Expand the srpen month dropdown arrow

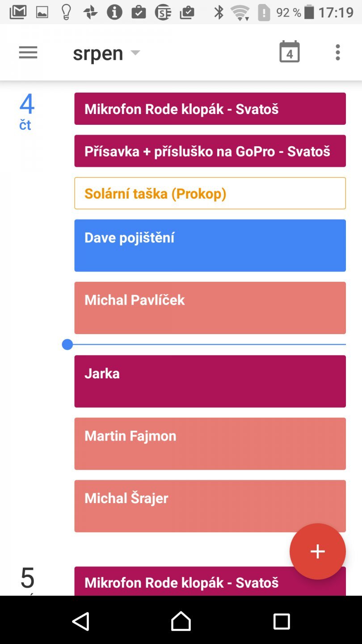(x=135, y=53)
